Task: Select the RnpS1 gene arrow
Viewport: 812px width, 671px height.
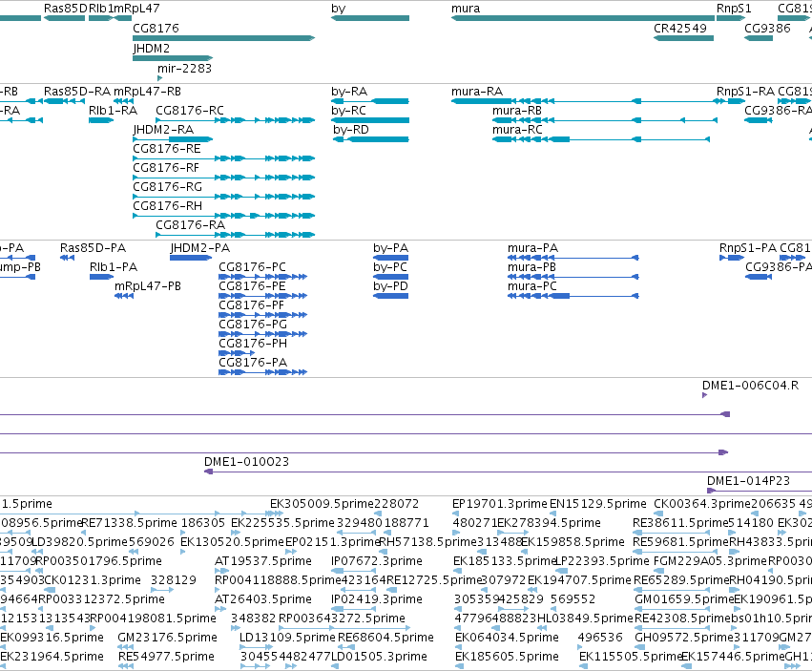Action: pos(731,18)
